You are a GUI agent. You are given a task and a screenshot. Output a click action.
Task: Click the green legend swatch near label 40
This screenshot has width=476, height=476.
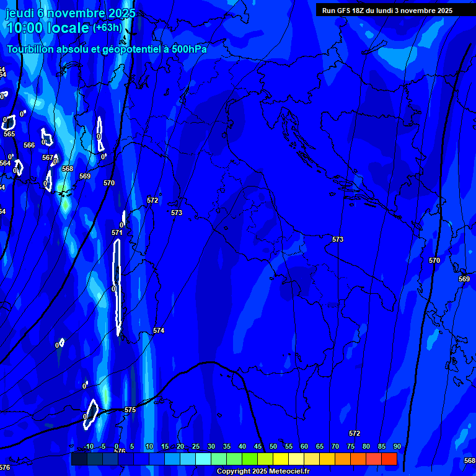tap(250, 459)
